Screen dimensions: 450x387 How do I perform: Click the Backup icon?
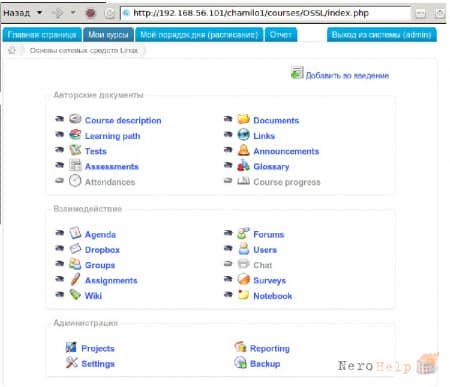[x=240, y=363]
